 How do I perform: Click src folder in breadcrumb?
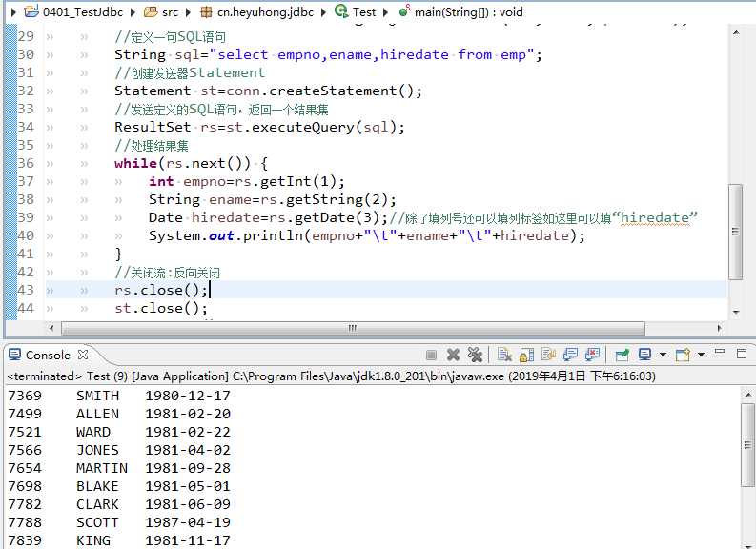[171, 12]
